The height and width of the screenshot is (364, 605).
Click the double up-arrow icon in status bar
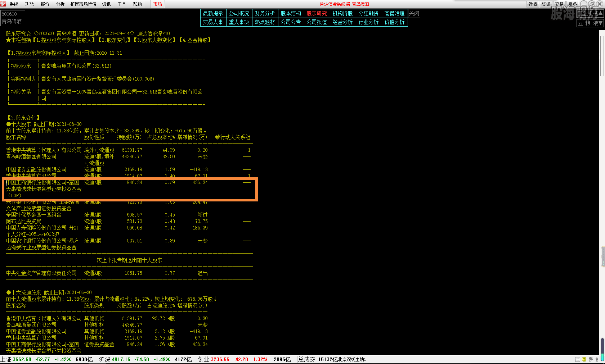(597, 359)
